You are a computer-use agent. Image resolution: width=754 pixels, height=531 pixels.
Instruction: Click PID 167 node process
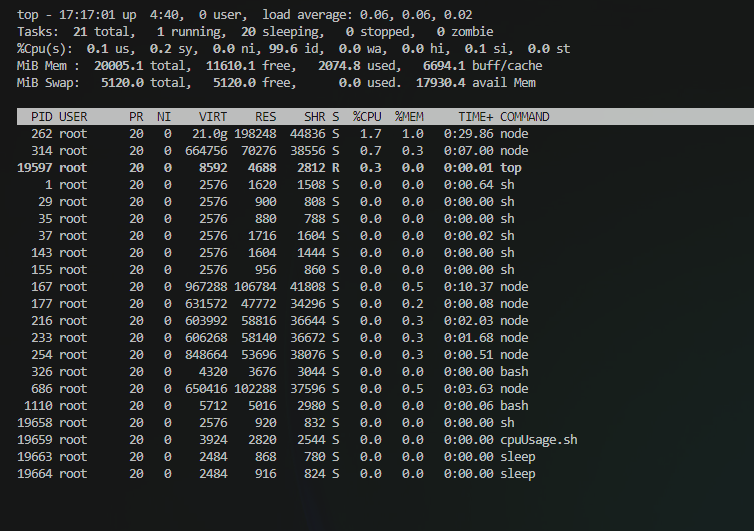pos(42,287)
